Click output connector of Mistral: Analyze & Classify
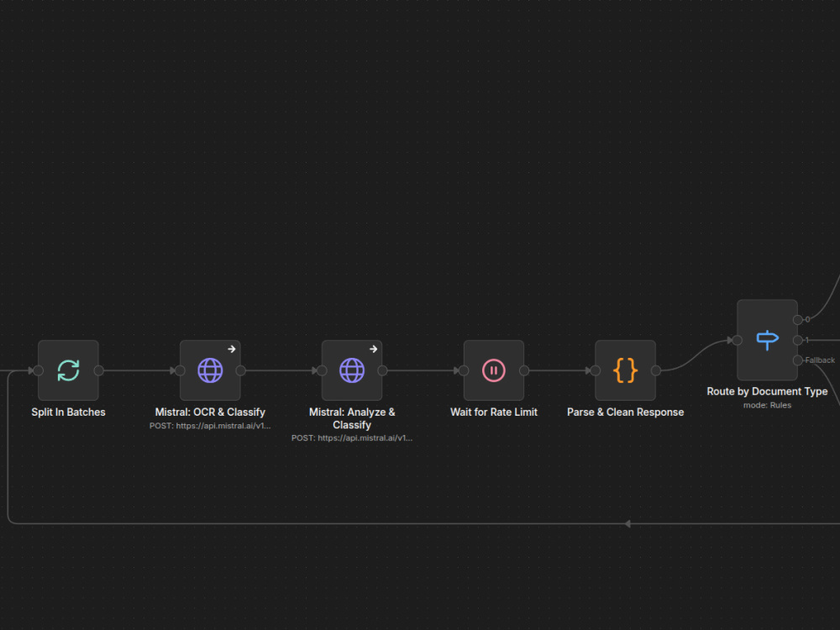This screenshot has width=840, height=630. [382, 370]
